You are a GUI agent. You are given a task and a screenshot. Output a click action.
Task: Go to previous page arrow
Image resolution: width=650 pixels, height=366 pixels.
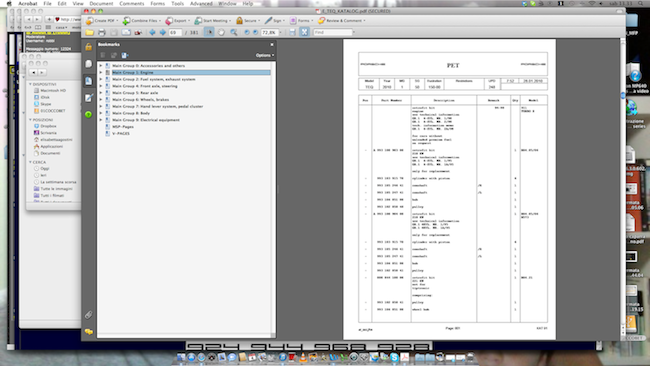pyautogui.click(x=153, y=32)
